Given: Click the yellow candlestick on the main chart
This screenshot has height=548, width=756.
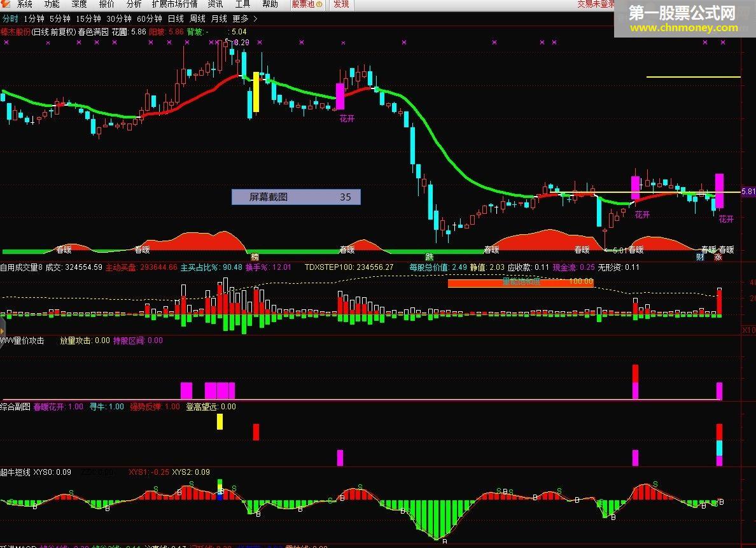Looking at the screenshot, I should coord(256,92).
